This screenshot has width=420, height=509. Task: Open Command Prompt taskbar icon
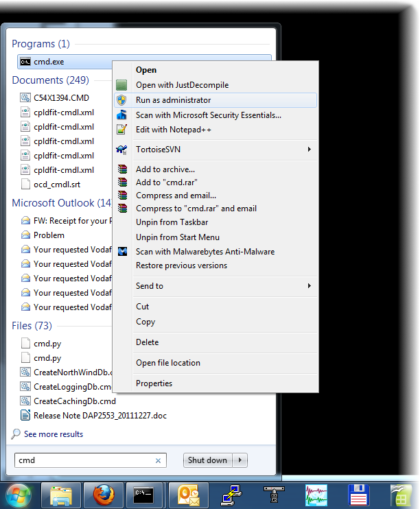pyautogui.click(x=144, y=495)
